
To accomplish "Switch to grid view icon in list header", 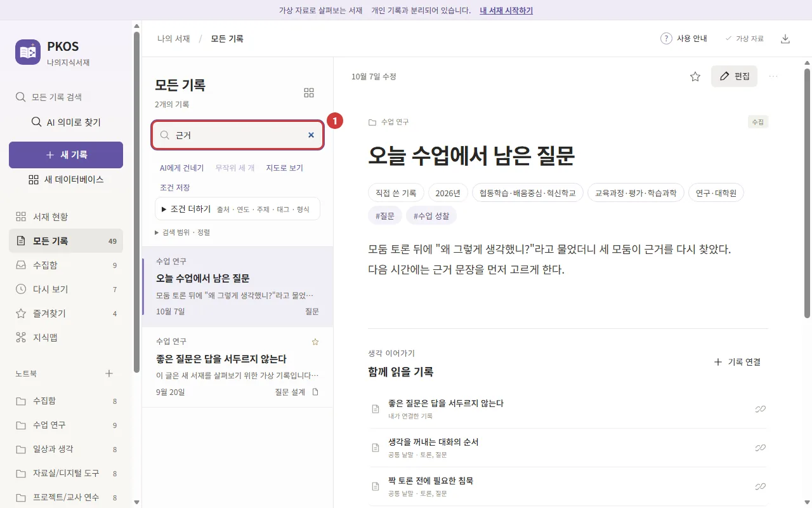I will click(309, 93).
